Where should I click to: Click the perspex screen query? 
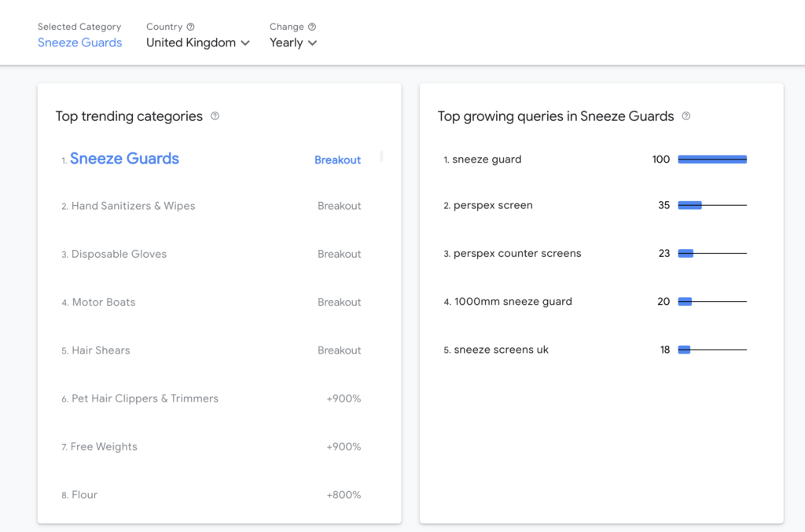point(493,206)
